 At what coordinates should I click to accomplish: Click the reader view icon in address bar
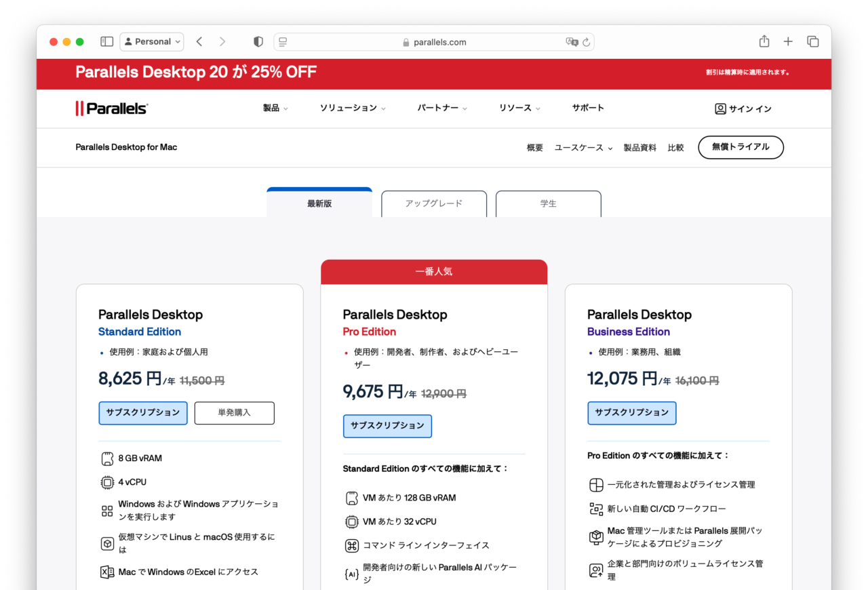point(283,41)
